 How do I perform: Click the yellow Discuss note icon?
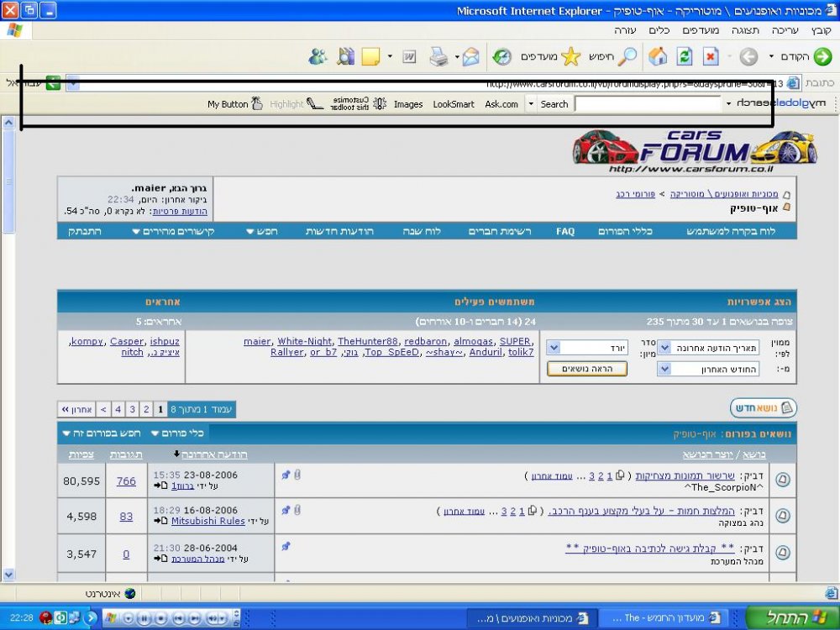pyautogui.click(x=370, y=56)
